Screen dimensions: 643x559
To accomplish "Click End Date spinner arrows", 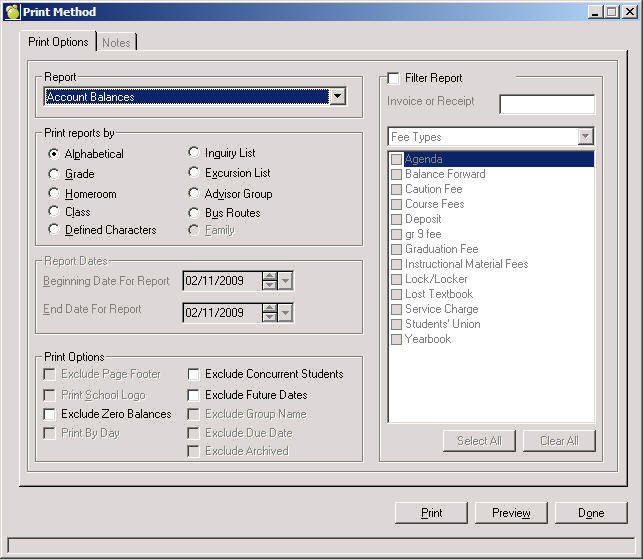I will click(x=269, y=313).
